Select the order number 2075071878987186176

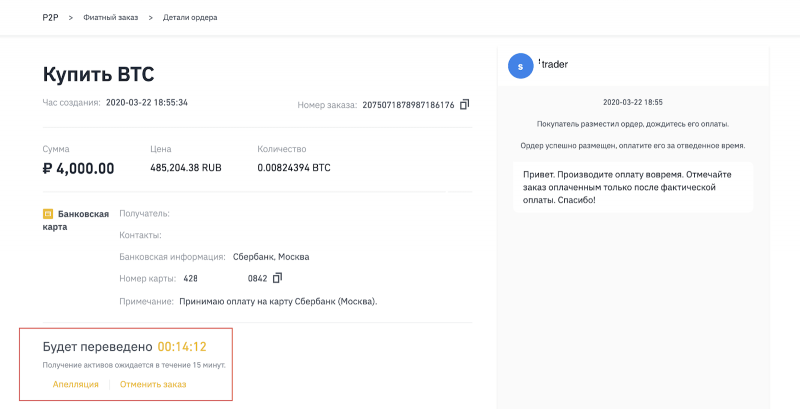408,104
